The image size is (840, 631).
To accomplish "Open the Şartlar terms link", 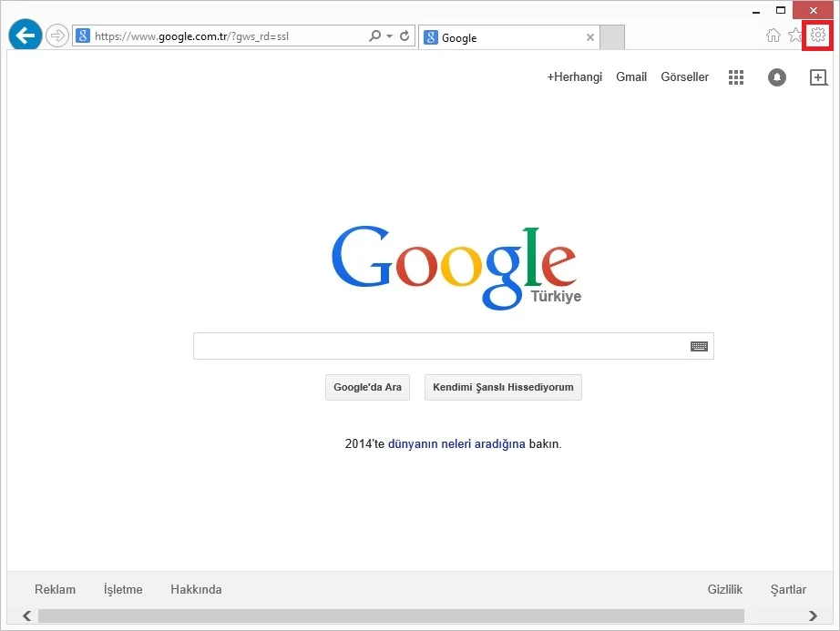I will pyautogui.click(x=788, y=589).
